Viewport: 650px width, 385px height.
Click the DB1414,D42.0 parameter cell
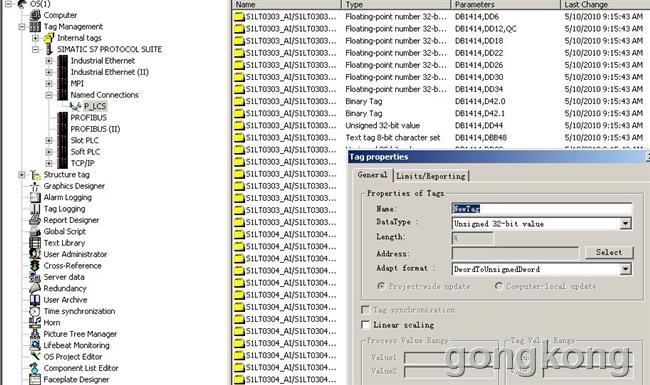point(480,102)
